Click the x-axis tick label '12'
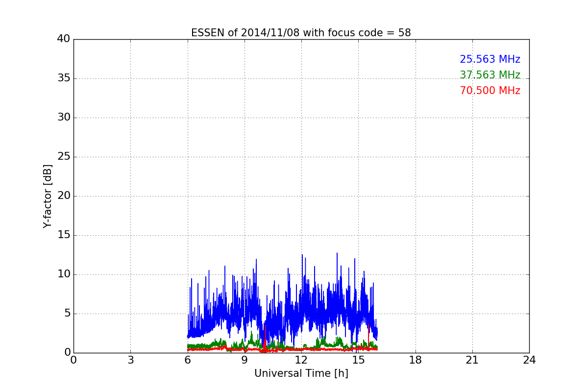Image resolution: width=588 pixels, height=392 pixels. 301,360
